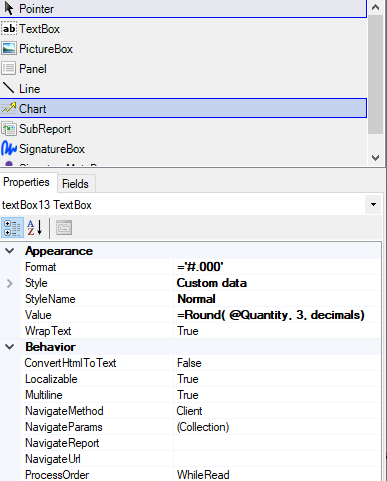
Task: Select the NavigateParams property label
Action: coord(64,427)
